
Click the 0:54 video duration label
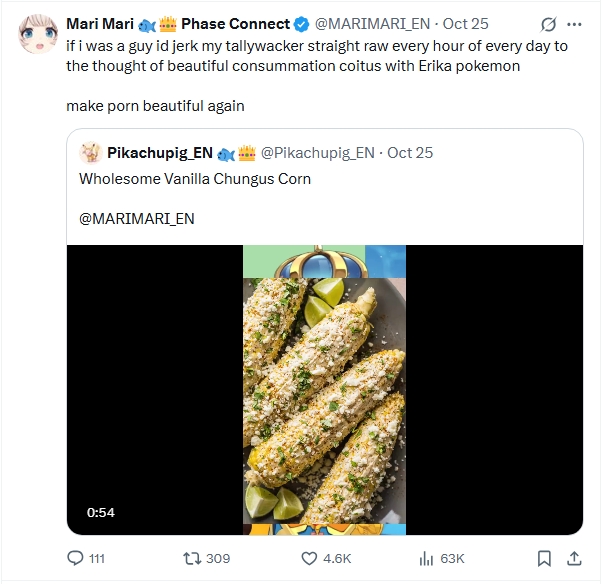pyautogui.click(x=101, y=512)
